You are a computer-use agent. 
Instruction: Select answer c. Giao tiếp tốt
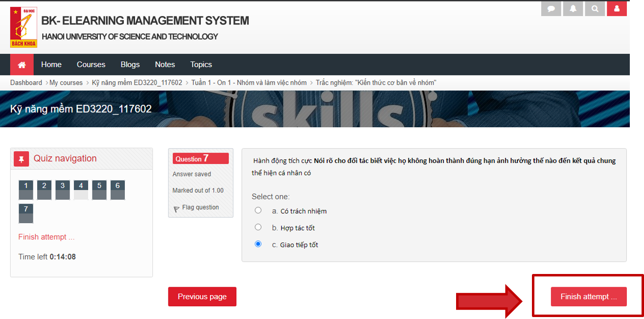[258, 244]
